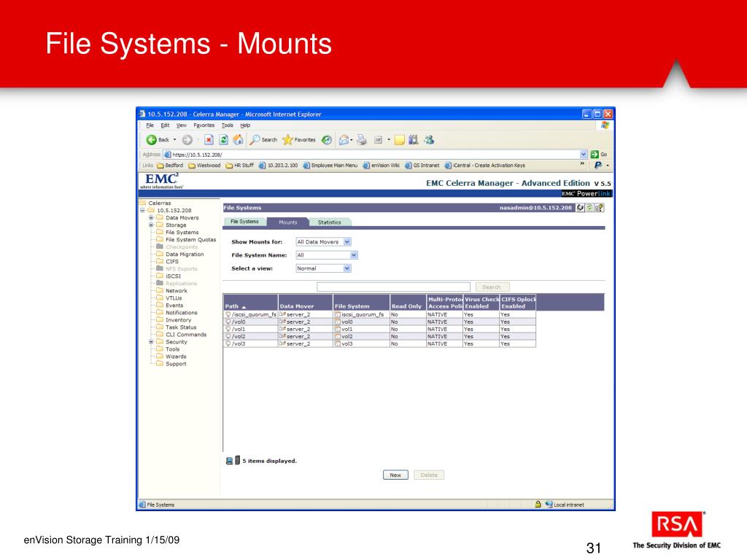This screenshot has width=747, height=560.
Task: Click the Delete button
Action: 429,475
